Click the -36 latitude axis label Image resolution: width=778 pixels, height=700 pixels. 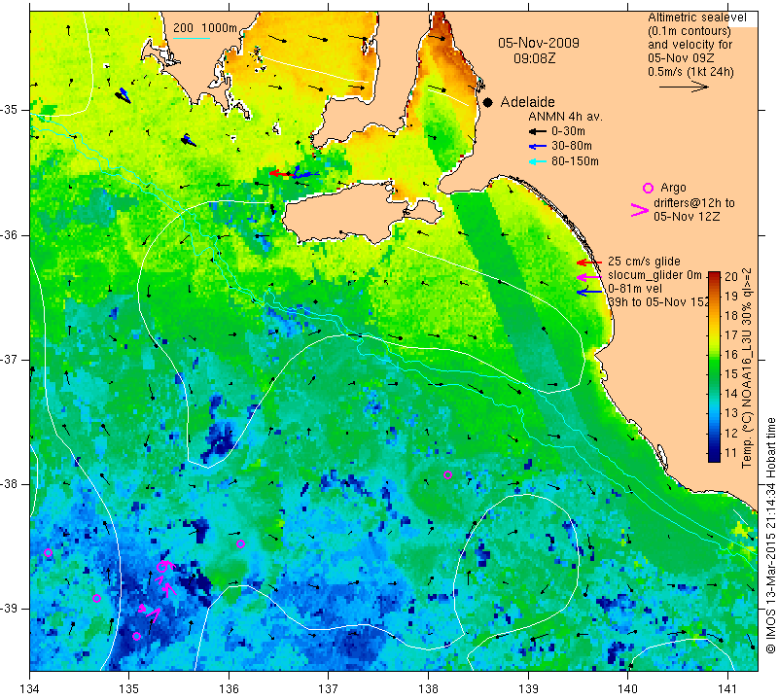(x=10, y=234)
